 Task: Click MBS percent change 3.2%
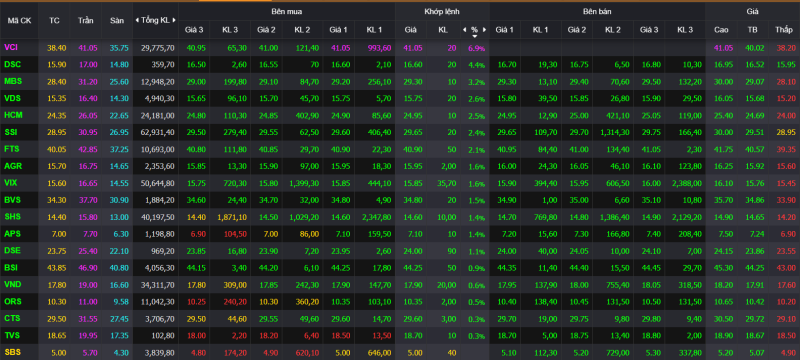tap(476, 82)
